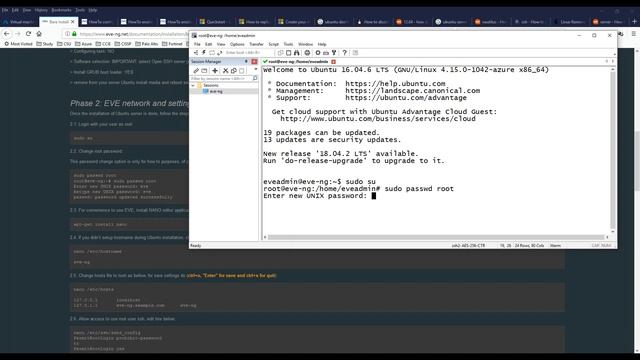The width and height of the screenshot is (640, 360).
Task: Click the new folder icon in Session Manager
Action: point(204,71)
